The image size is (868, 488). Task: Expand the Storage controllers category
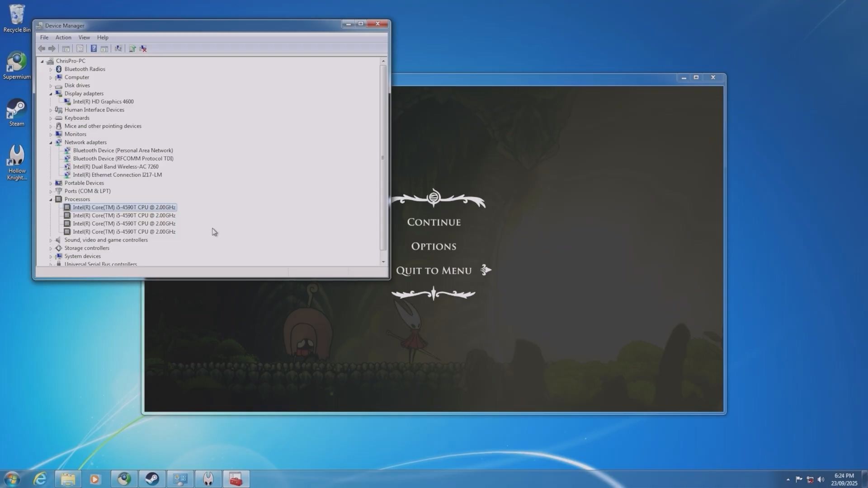coord(51,249)
